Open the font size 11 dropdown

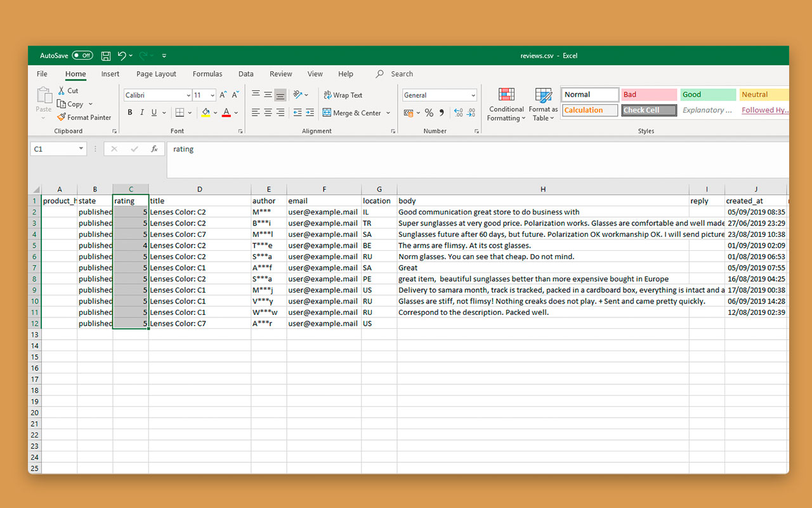click(x=213, y=95)
